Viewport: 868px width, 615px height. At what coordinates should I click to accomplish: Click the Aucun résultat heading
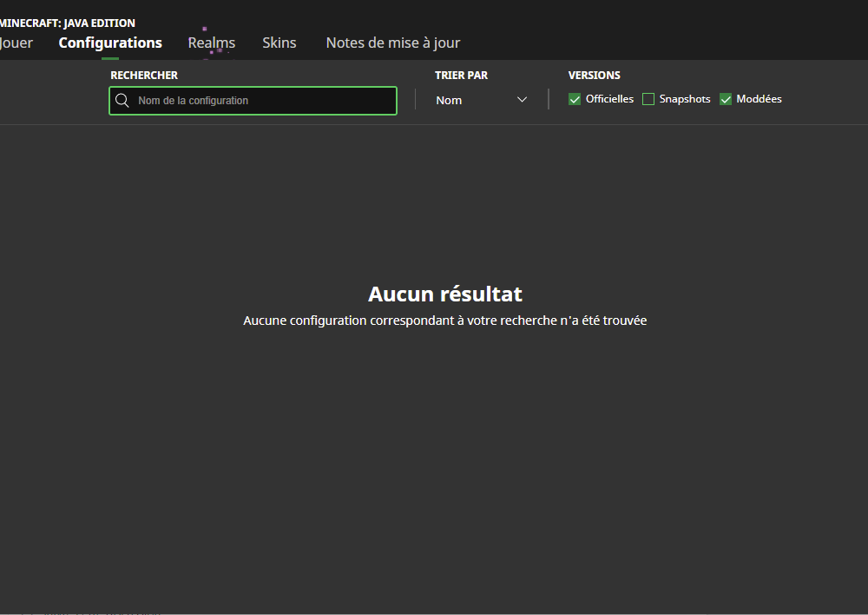(x=445, y=294)
